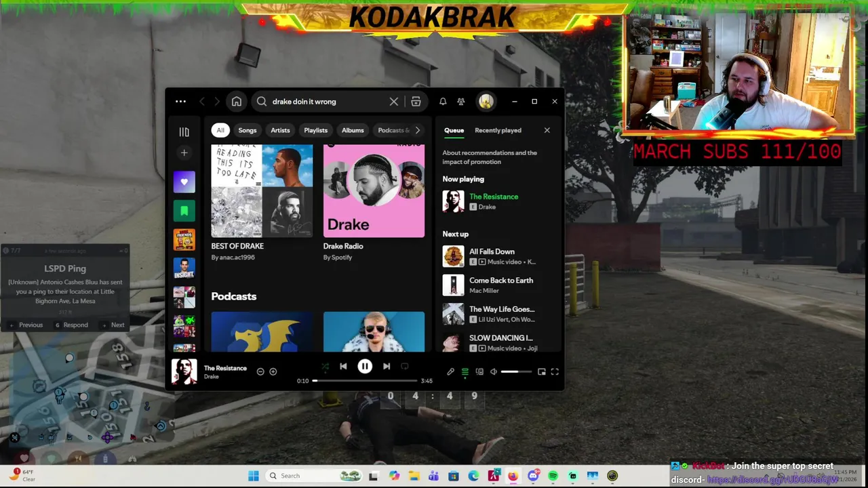Open Spotify from the Windows taskbar
Screen dimensions: 868x488
point(553,476)
